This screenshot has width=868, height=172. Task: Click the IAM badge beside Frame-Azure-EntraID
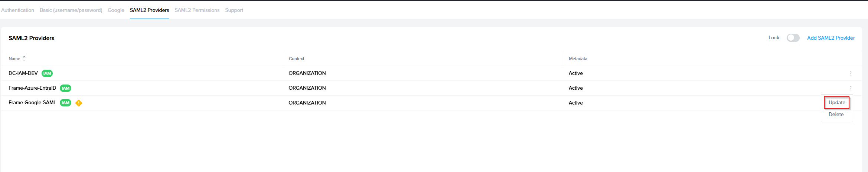pyautogui.click(x=66, y=88)
